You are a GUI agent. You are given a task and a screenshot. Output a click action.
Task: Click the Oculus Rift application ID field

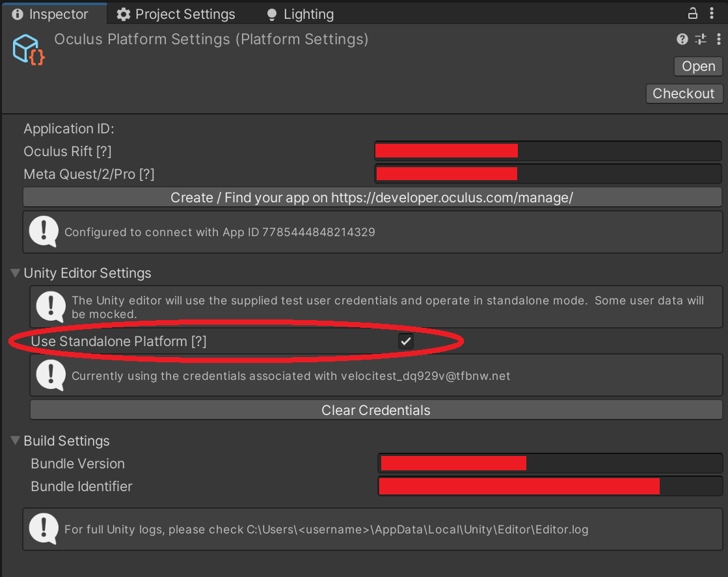pyautogui.click(x=548, y=152)
